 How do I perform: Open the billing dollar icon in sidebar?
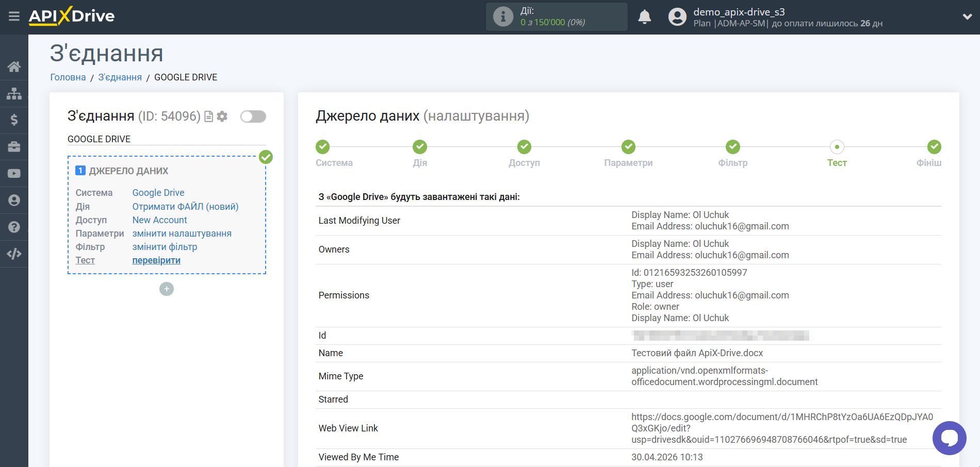pos(14,120)
